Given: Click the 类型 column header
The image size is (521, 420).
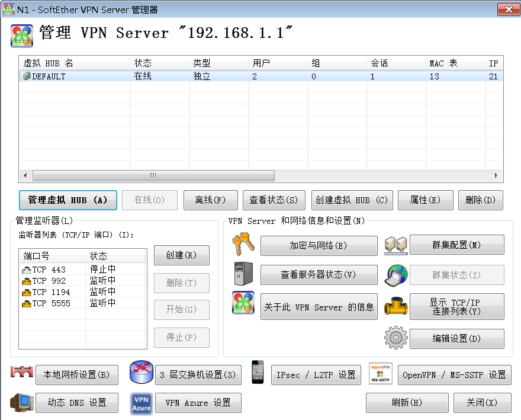Looking at the screenshot, I should coord(218,63).
